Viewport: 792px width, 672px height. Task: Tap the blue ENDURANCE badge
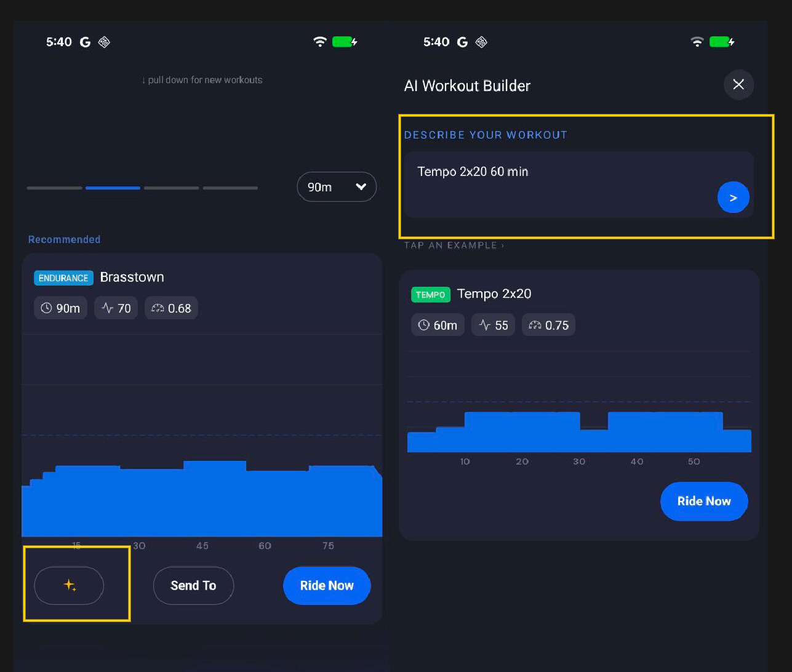point(63,278)
